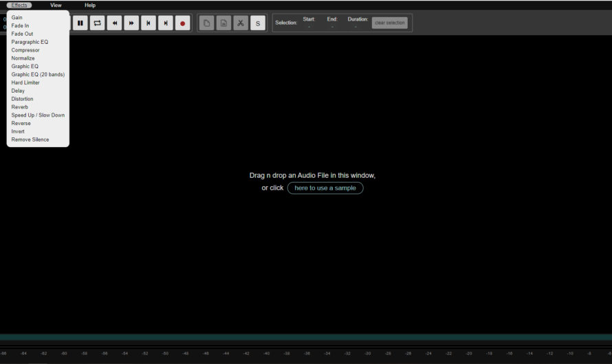Screen dimensions: 612x364
Task: Click the paste icon
Action: click(x=223, y=23)
